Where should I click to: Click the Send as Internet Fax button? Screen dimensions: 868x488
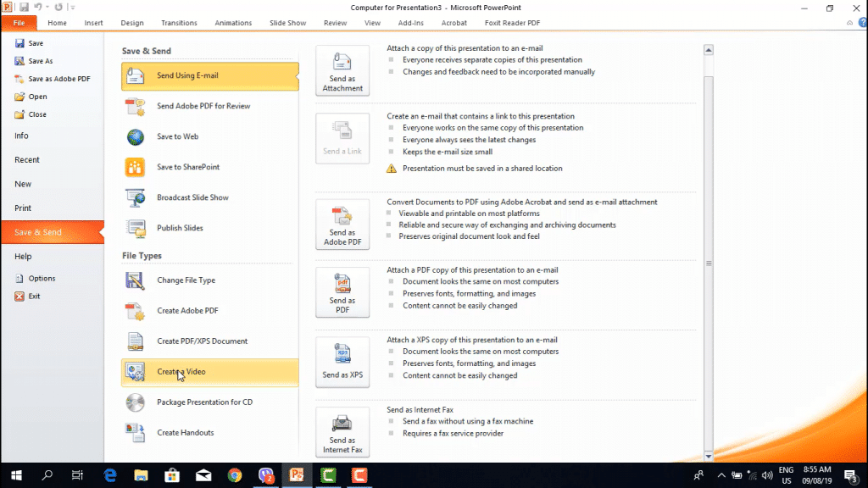[342, 432]
